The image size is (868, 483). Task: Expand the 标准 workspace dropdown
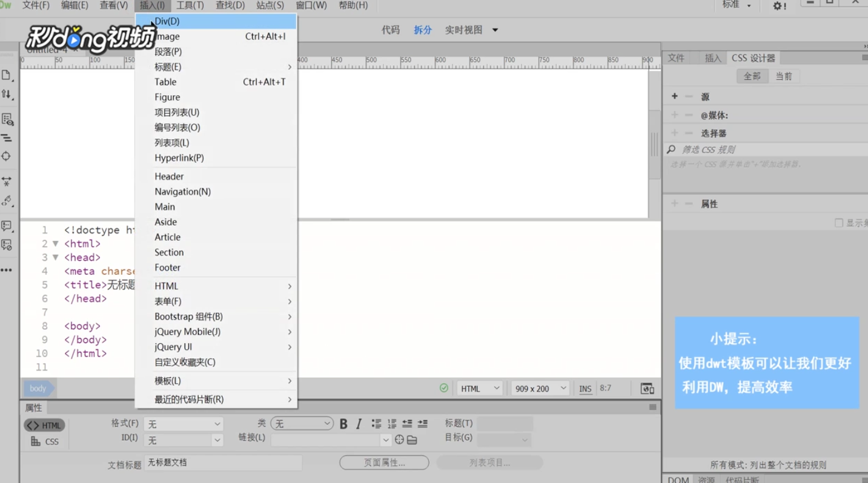point(736,5)
